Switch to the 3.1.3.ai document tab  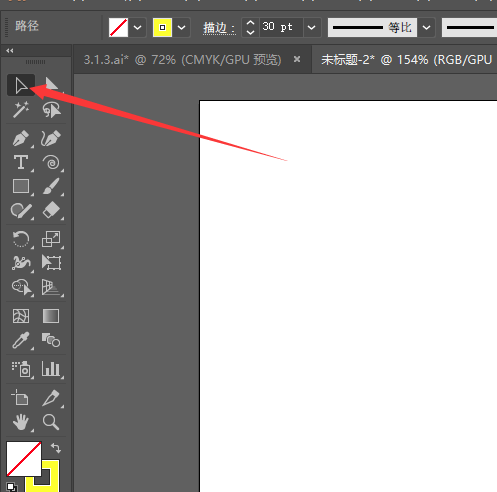point(182,60)
